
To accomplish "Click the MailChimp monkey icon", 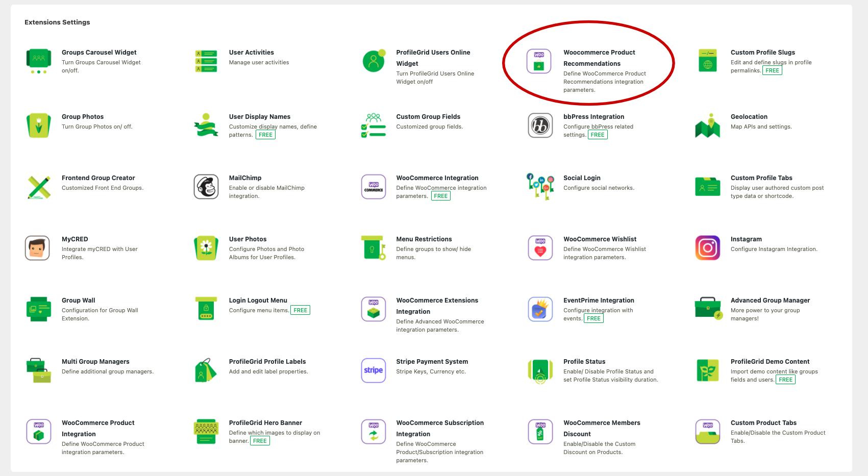I will pyautogui.click(x=206, y=187).
